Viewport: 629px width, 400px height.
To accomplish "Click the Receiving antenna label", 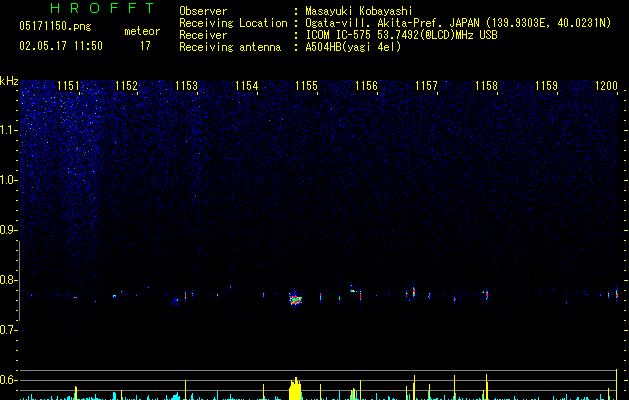I will coord(230,47).
